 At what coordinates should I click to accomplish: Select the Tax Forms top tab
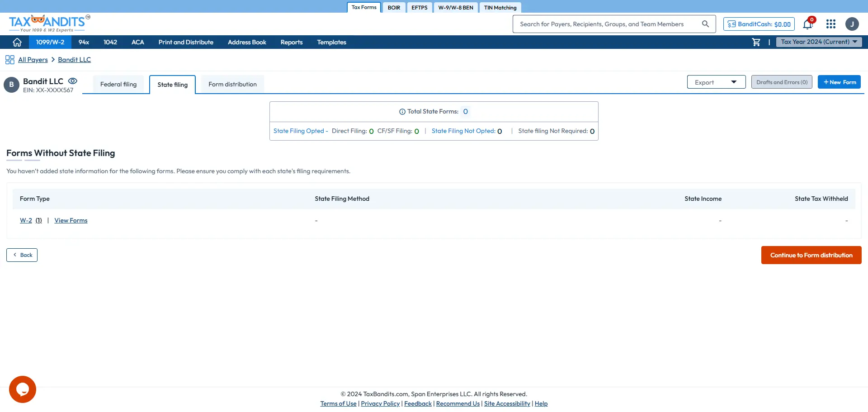coord(364,7)
